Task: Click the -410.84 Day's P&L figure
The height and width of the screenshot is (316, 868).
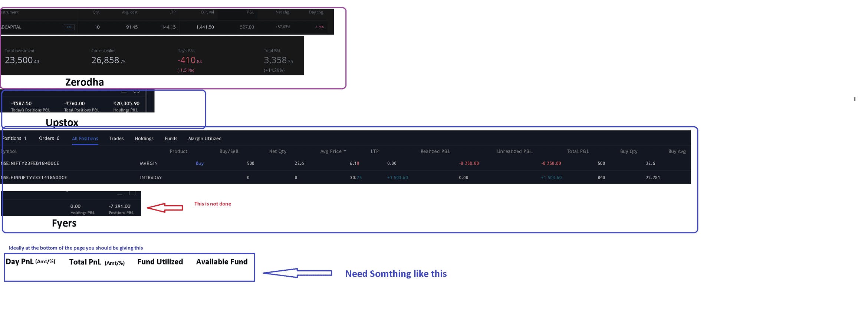Action: click(x=190, y=60)
